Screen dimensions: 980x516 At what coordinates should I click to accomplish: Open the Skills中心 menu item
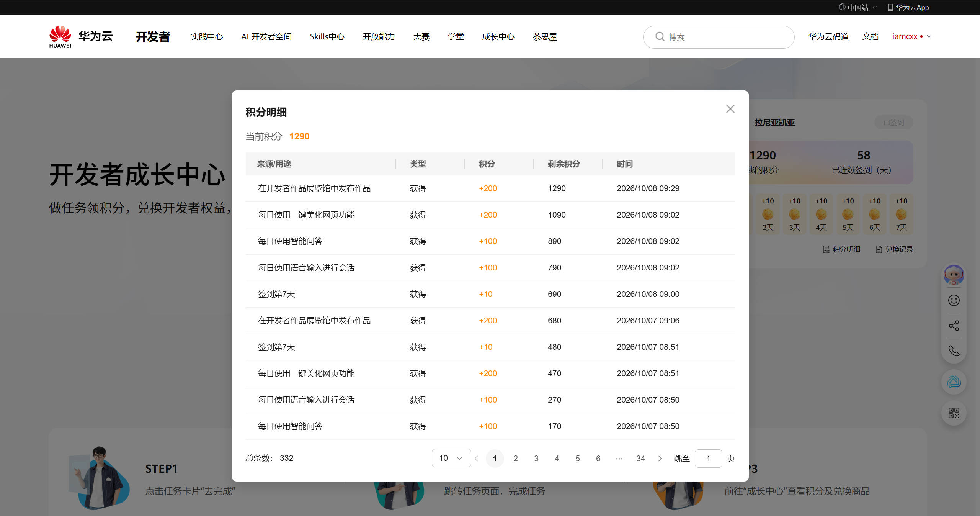pos(327,37)
